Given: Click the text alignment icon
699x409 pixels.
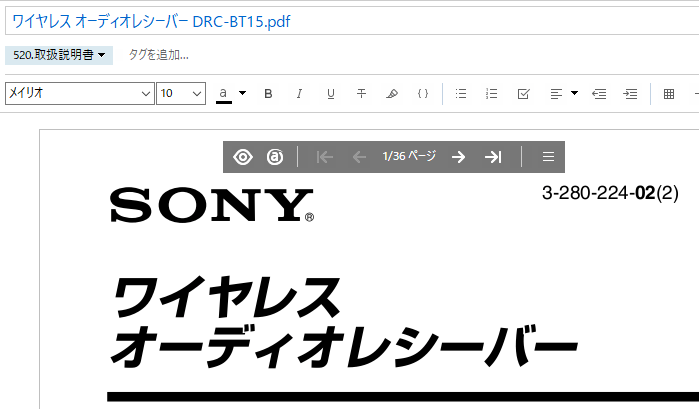Looking at the screenshot, I should click(556, 94).
